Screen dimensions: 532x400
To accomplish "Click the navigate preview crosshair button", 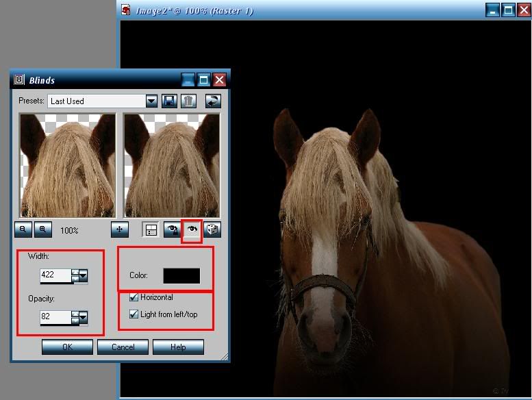I will [x=119, y=229].
